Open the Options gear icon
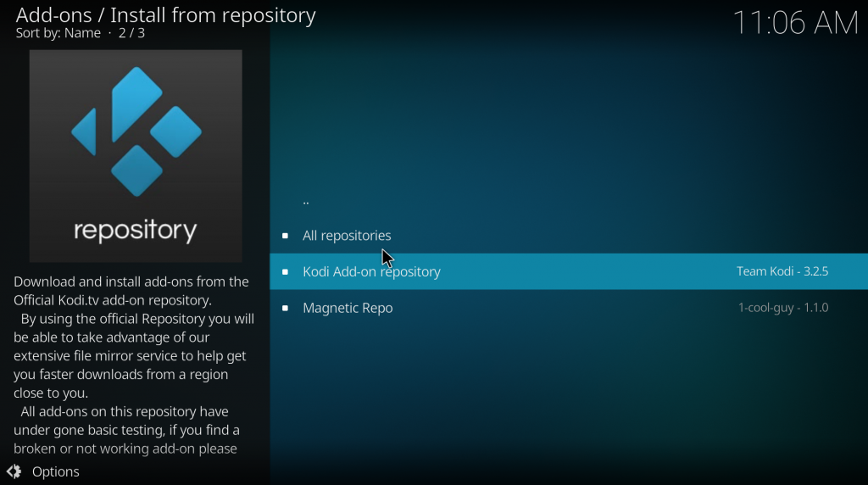The height and width of the screenshot is (485, 868). point(14,471)
